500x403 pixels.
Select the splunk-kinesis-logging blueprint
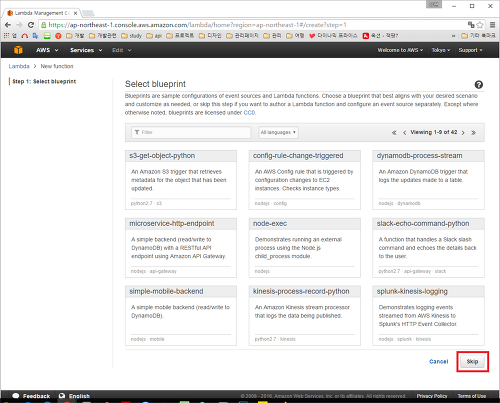coord(428,315)
